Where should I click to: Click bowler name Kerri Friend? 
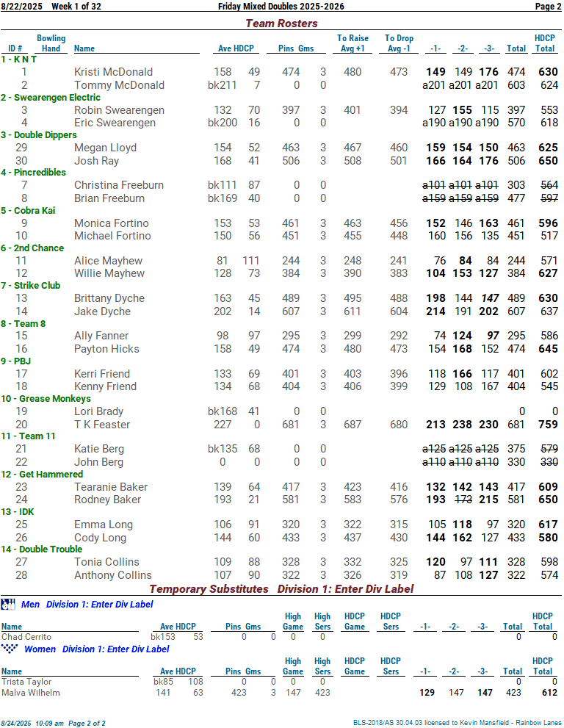(101, 374)
